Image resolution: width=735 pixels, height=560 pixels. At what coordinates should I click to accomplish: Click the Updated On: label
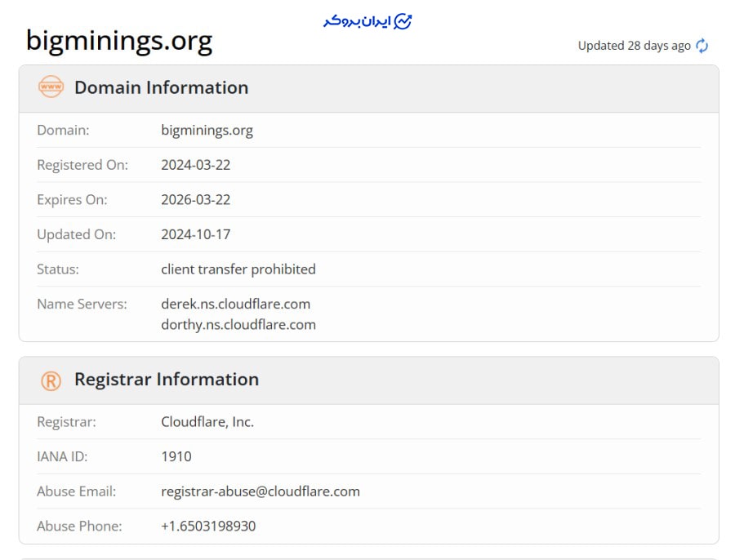76,234
